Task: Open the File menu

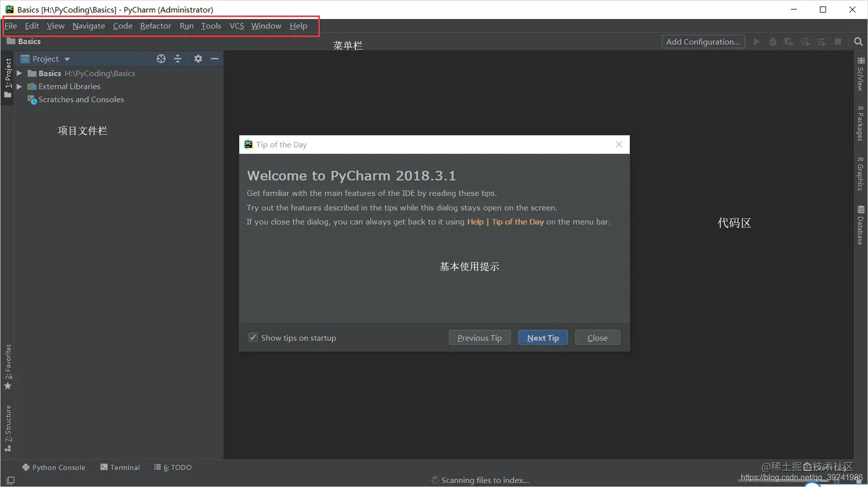Action: 10,26
